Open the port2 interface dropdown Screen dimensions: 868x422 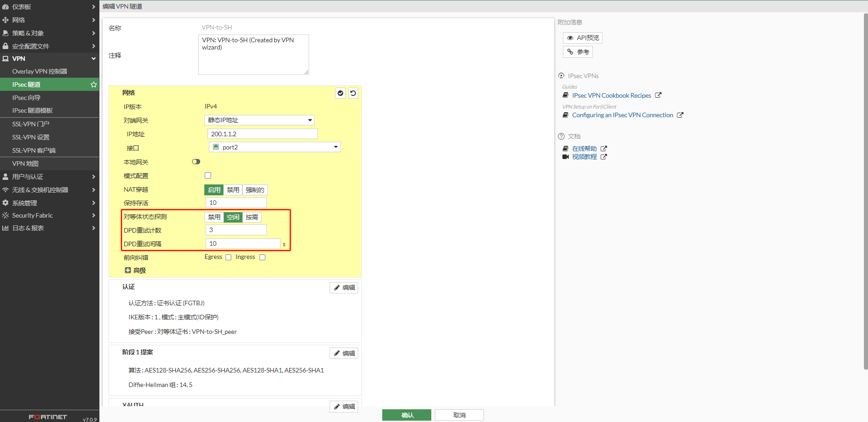tap(275, 147)
